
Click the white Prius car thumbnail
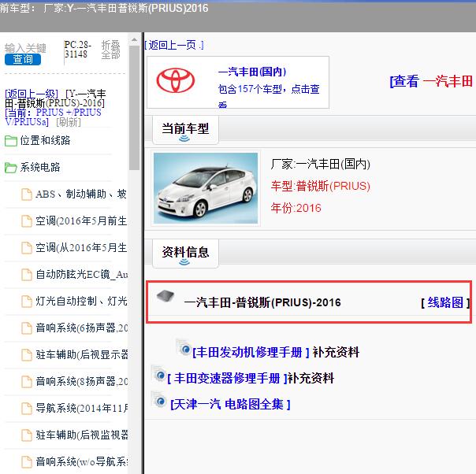[206, 188]
